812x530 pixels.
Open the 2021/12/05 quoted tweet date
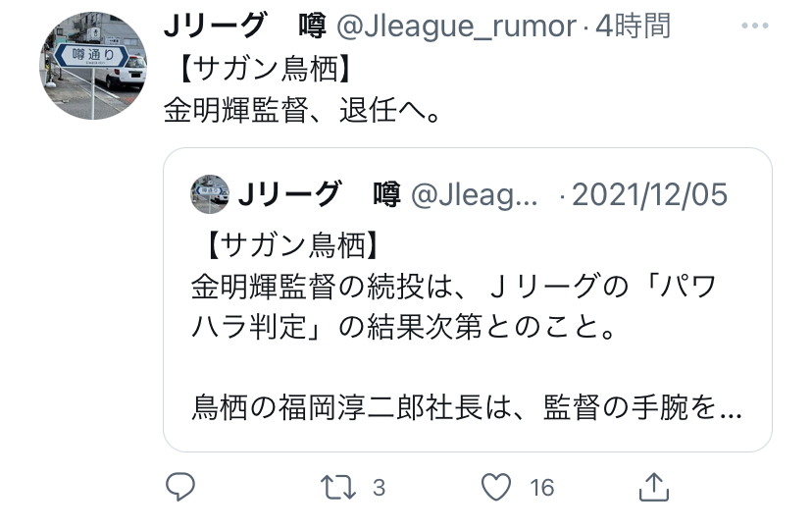coord(649,194)
